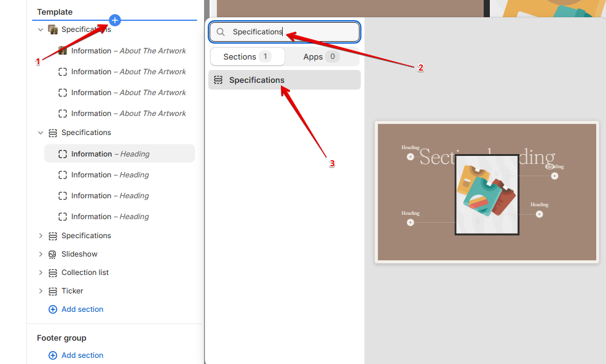Click the magnifier icon in the search box
The height and width of the screenshot is (364, 606).
coord(220,32)
